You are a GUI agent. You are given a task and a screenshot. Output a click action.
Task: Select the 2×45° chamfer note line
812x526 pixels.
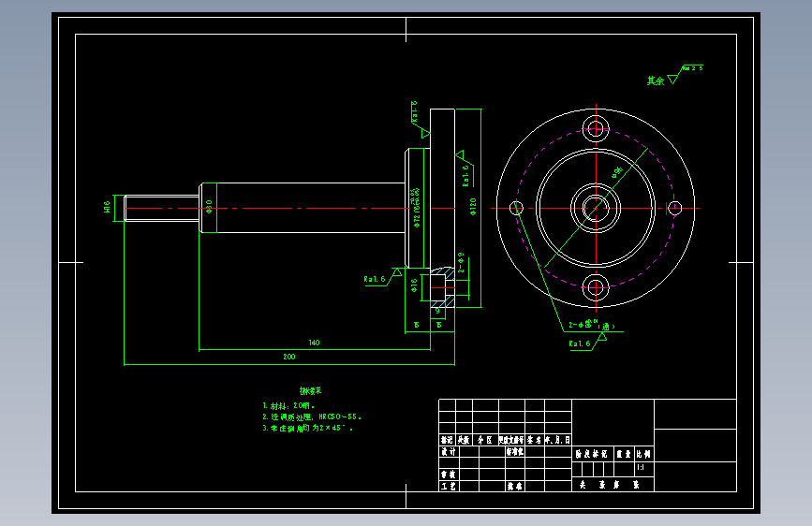tap(307, 428)
